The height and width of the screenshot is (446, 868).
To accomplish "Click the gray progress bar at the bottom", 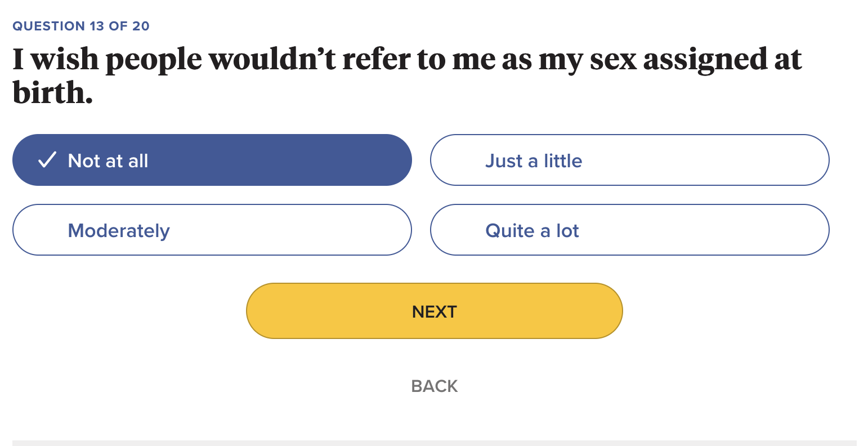I will (434, 443).
